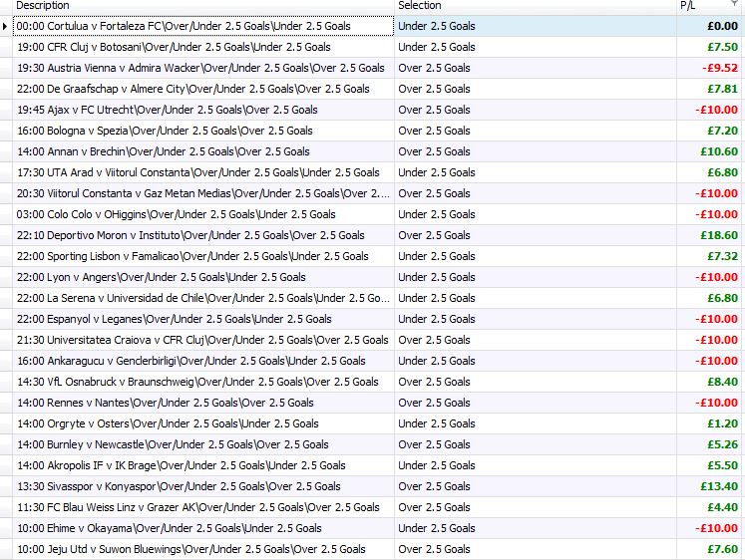Viewport: 745px width, 560px height.
Task: Select Universitatea Craiova v CFR Cluj description
Action: [203, 340]
